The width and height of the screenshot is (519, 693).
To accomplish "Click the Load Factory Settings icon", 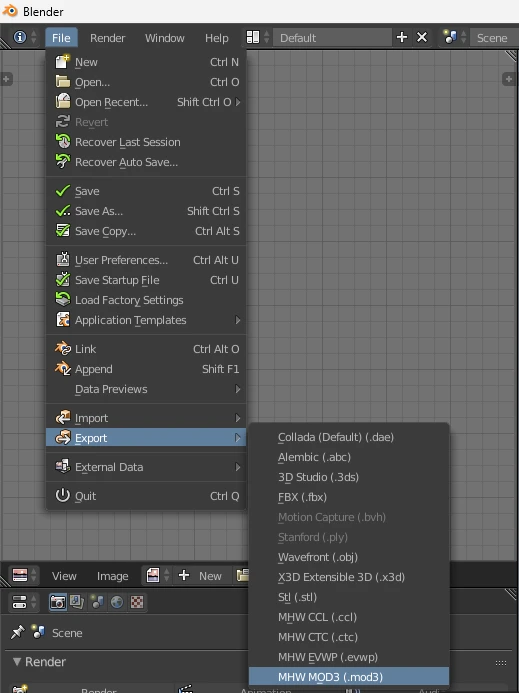I will click(x=62, y=300).
